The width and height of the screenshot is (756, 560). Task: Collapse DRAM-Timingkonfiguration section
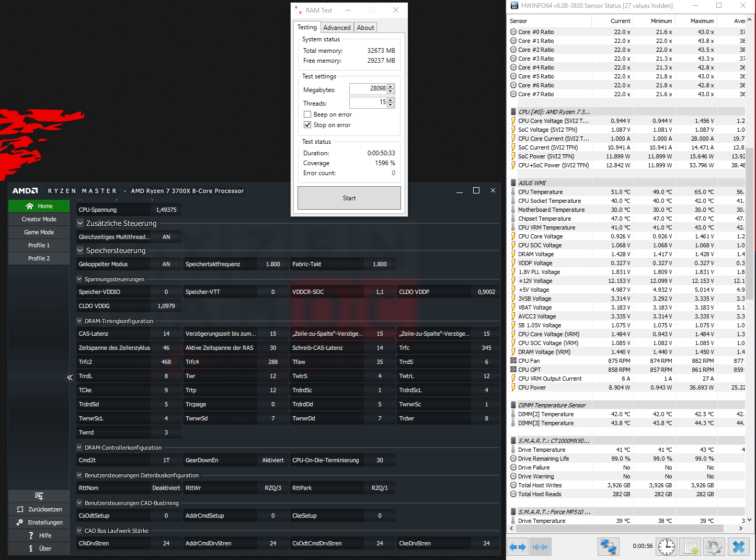click(x=79, y=321)
